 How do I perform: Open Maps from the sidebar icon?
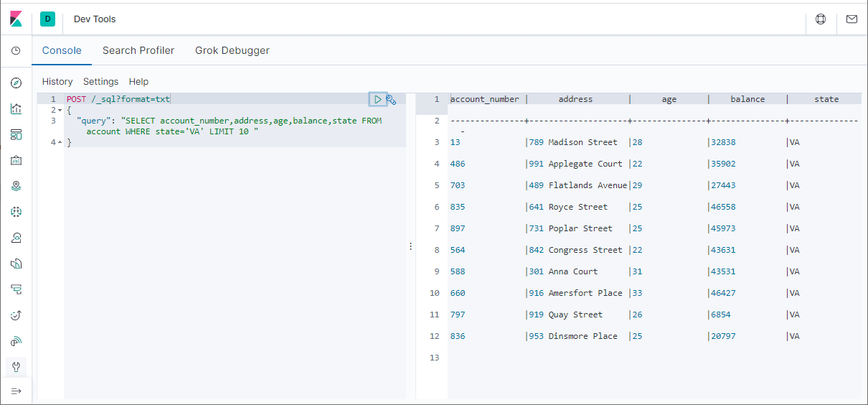16,186
